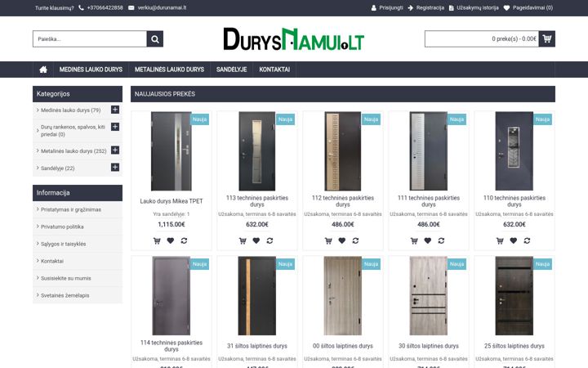Open 112 techninės durys product image

click(343, 151)
